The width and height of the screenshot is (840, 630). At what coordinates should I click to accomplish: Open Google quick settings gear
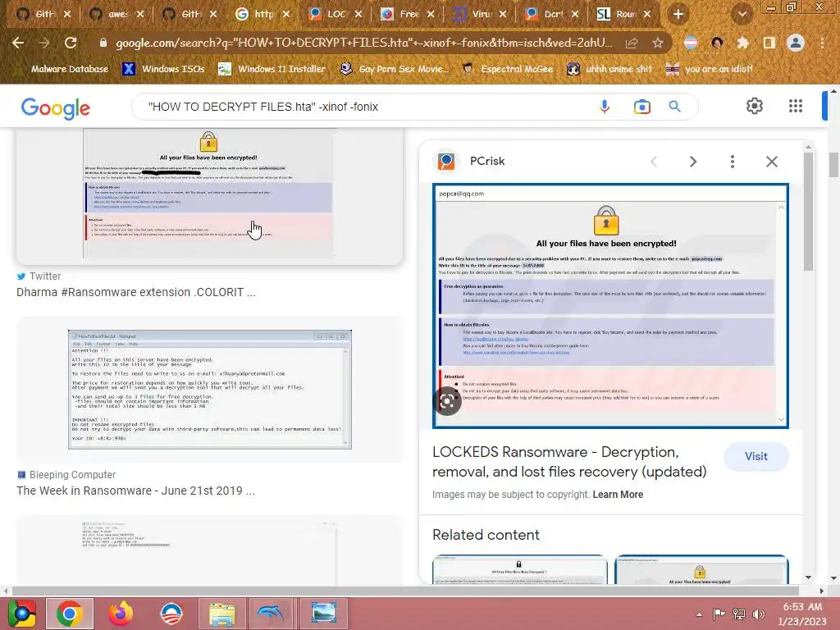pyautogui.click(x=755, y=106)
